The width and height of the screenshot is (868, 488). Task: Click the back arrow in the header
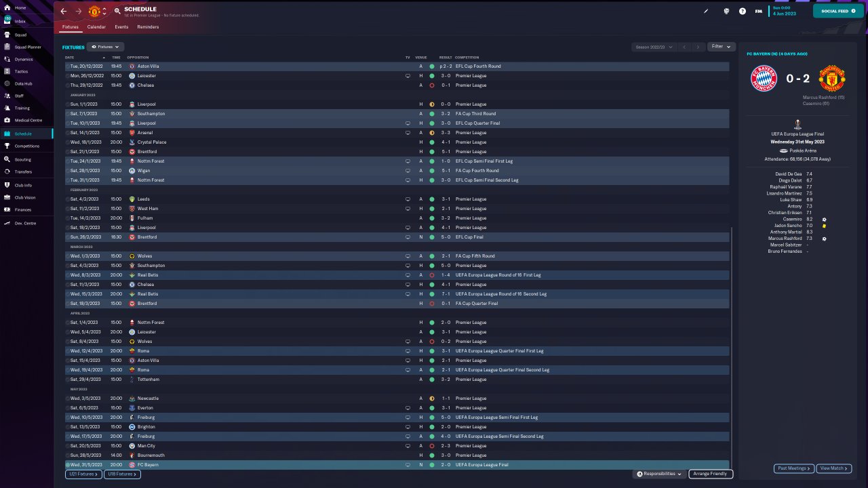[64, 12]
